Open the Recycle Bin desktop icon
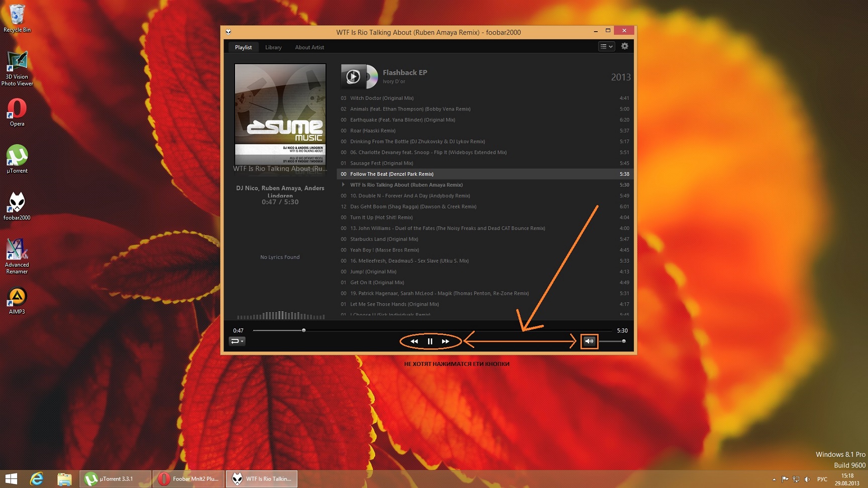Image resolution: width=868 pixels, height=488 pixels. pyautogui.click(x=17, y=19)
